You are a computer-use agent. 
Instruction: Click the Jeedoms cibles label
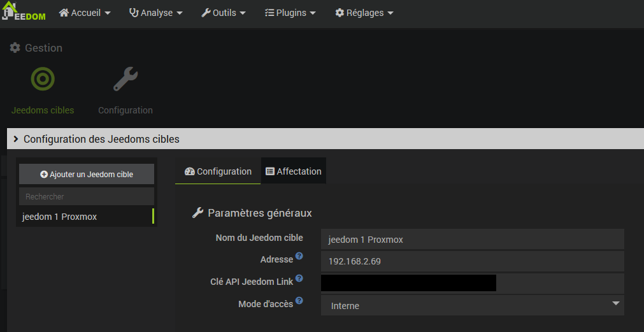(x=43, y=110)
